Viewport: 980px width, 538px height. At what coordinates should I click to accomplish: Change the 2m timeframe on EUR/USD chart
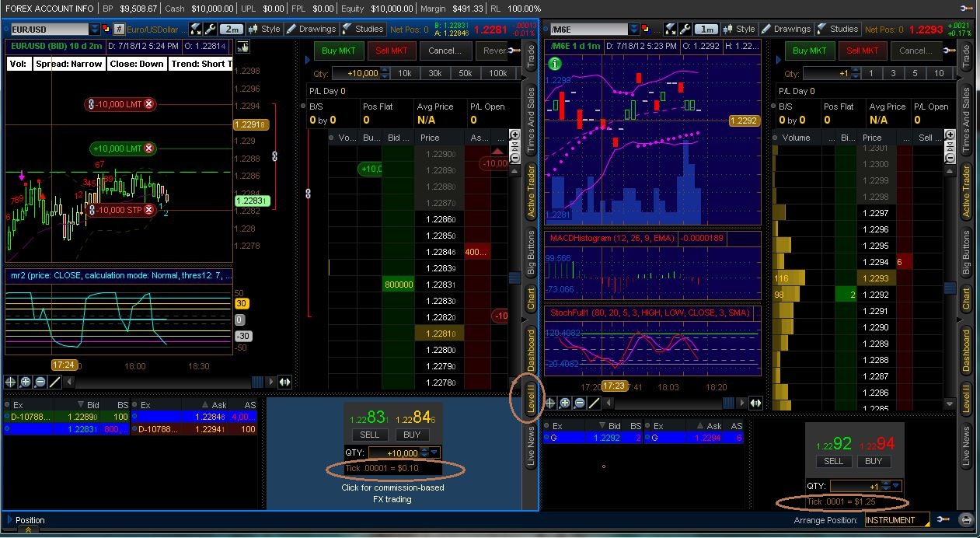coord(231,29)
